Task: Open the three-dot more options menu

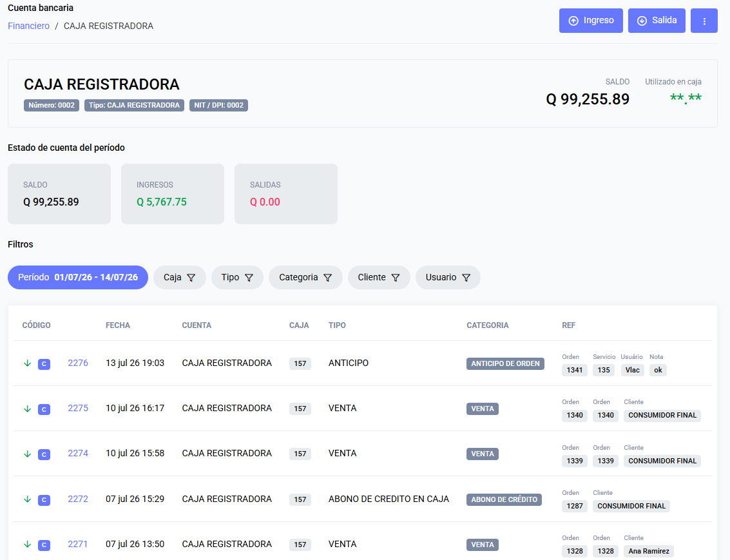Action: tap(704, 21)
